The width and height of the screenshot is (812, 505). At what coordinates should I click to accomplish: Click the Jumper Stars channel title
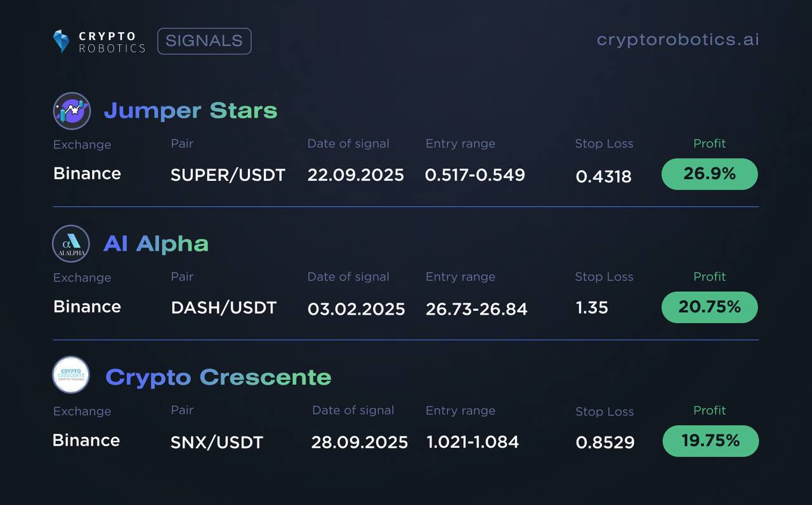click(x=190, y=110)
